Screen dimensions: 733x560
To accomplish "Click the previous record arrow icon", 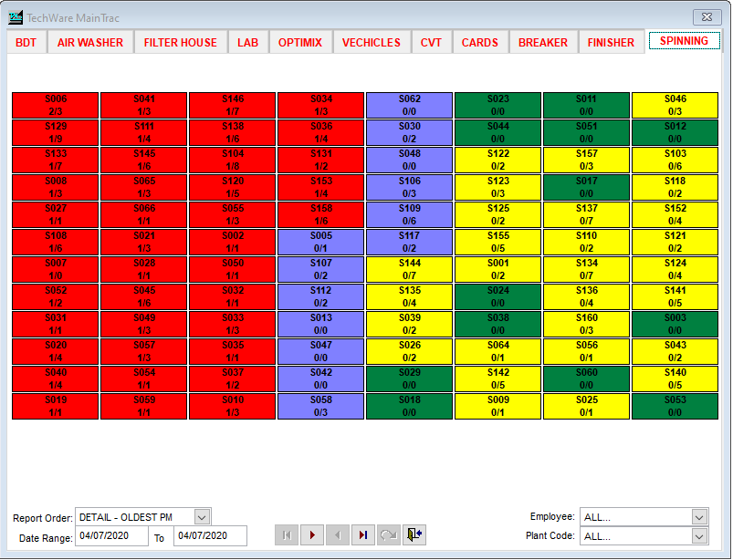I will click(x=337, y=535).
